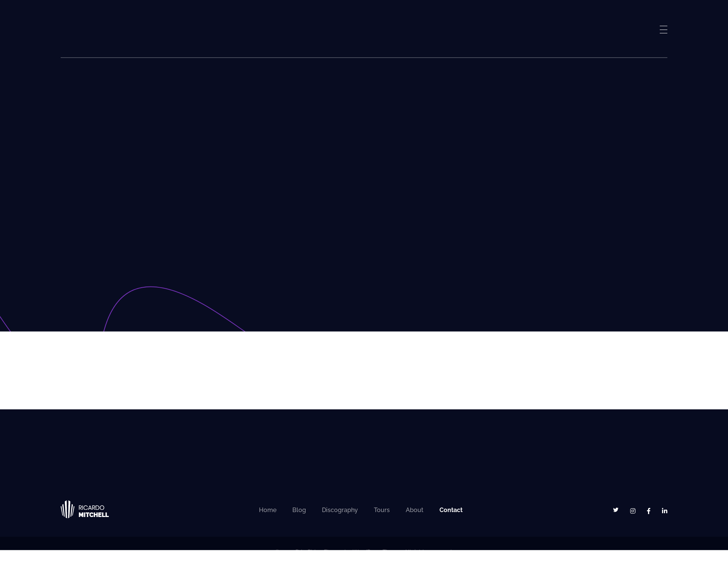Click the partially hidden copyright text
Viewport: 728px width, 564px height.
pyautogui.click(x=363, y=549)
